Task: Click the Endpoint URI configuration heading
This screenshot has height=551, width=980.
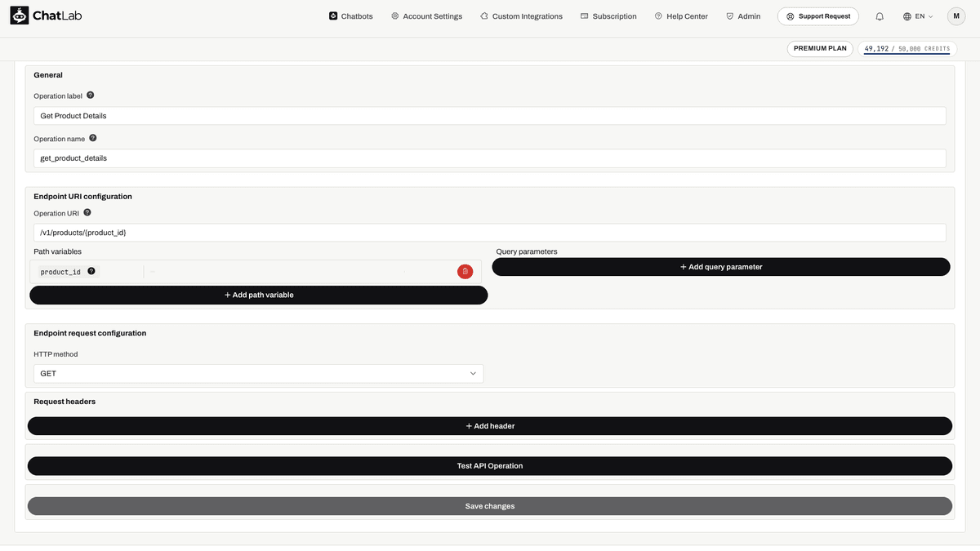Action: click(82, 197)
